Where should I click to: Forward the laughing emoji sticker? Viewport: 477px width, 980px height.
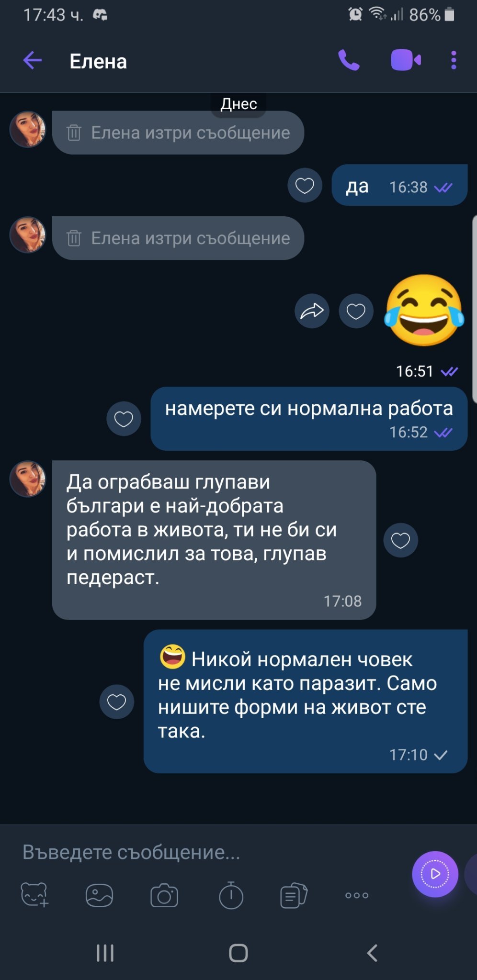click(x=312, y=311)
